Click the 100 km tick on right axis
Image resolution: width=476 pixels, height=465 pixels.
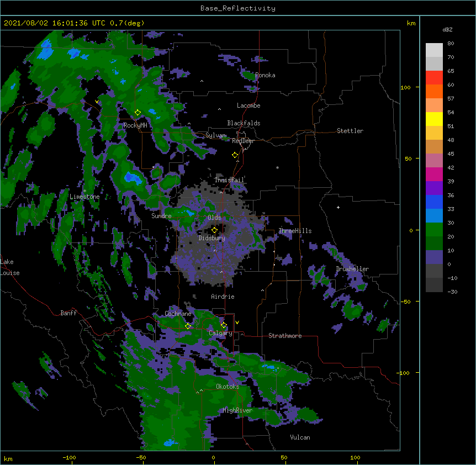pyautogui.click(x=405, y=87)
